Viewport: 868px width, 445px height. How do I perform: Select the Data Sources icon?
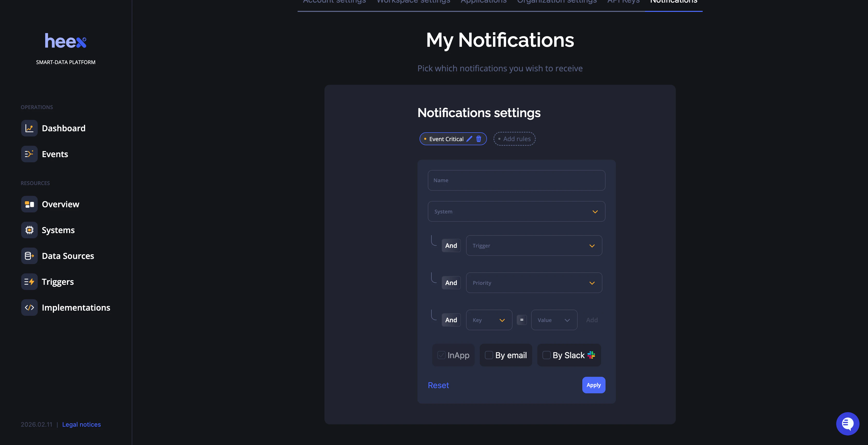point(29,256)
